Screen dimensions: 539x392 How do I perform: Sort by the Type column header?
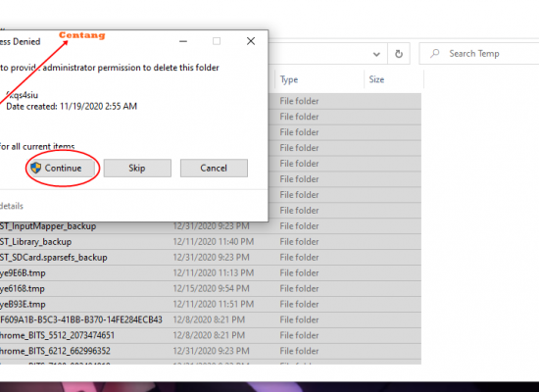[319, 79]
